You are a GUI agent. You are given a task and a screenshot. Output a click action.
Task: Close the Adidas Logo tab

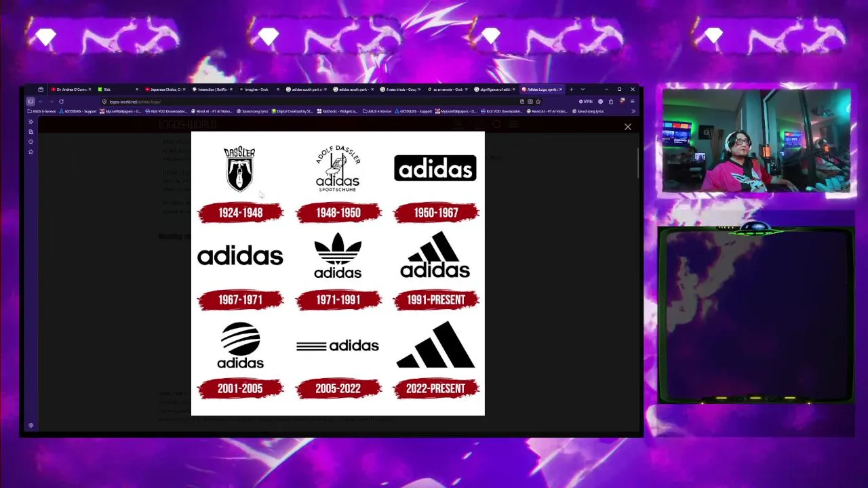point(560,89)
